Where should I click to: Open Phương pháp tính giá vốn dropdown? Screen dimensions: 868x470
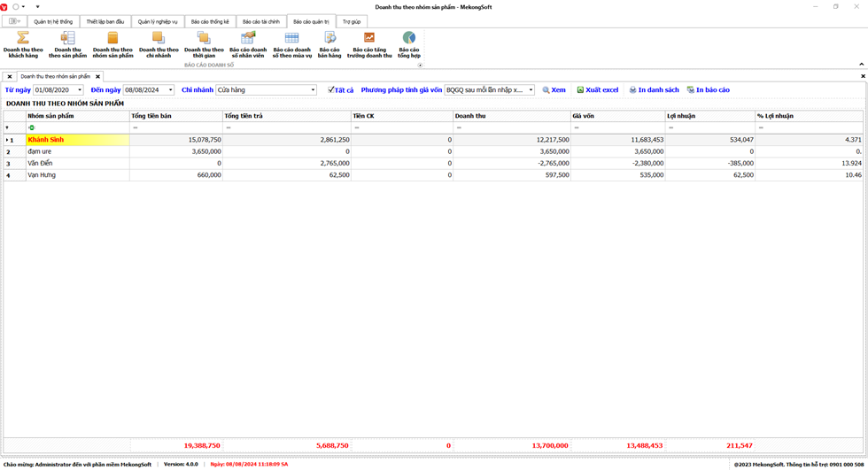click(531, 90)
